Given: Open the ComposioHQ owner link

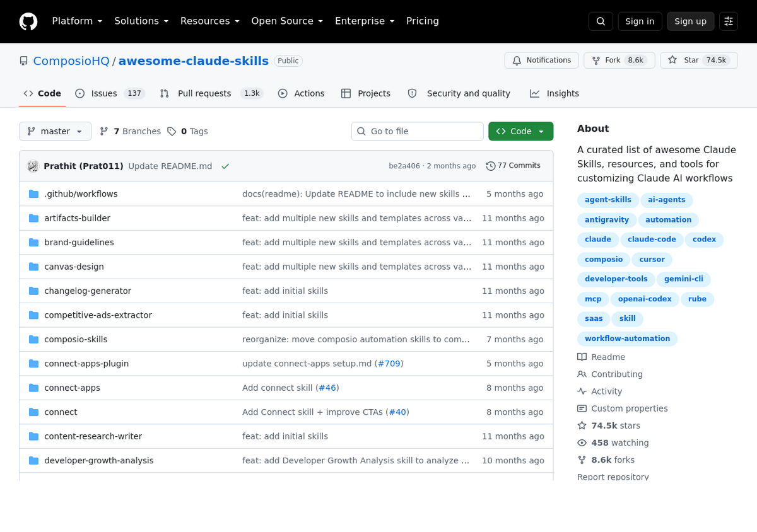Looking at the screenshot, I should [71, 61].
